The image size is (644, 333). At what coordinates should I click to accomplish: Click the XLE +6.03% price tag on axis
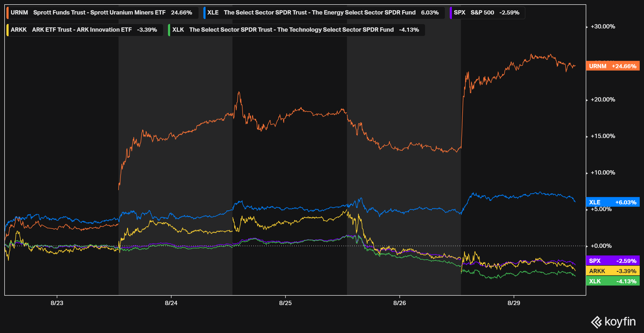613,202
